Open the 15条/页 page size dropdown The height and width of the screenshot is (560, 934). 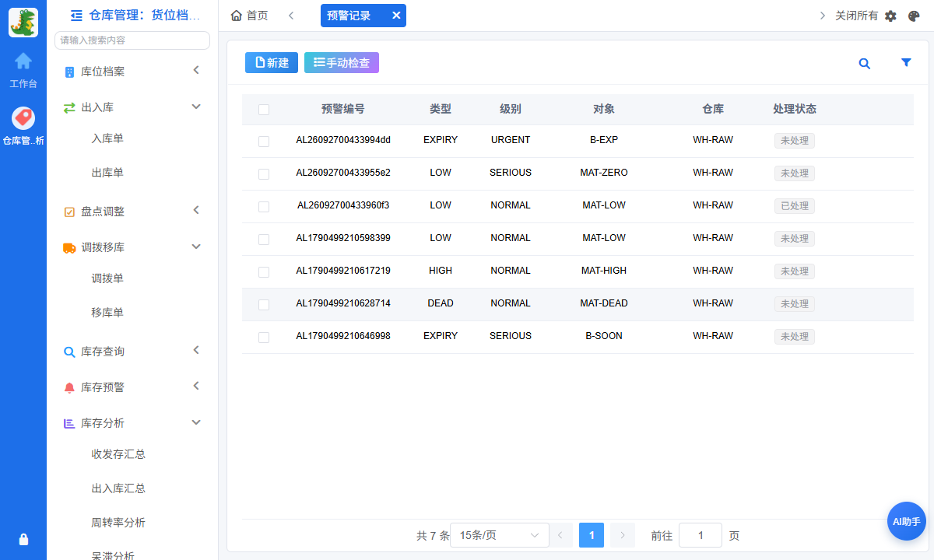500,535
